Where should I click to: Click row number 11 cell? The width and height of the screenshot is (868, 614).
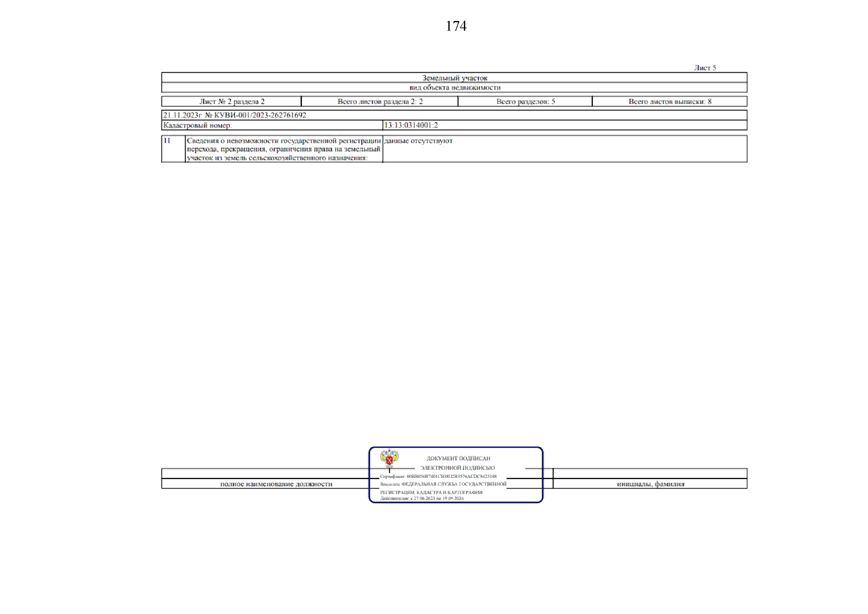coord(173,149)
